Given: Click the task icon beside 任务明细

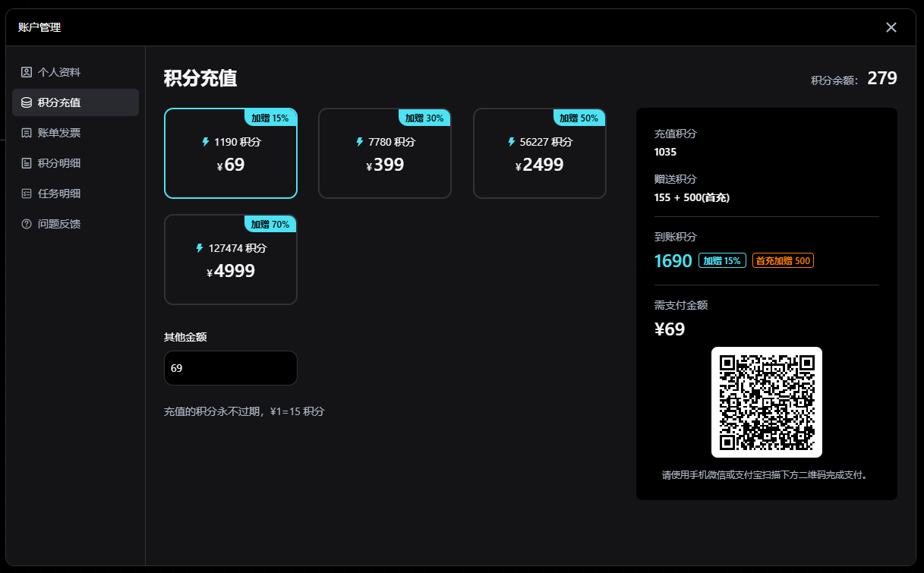Looking at the screenshot, I should tap(27, 194).
